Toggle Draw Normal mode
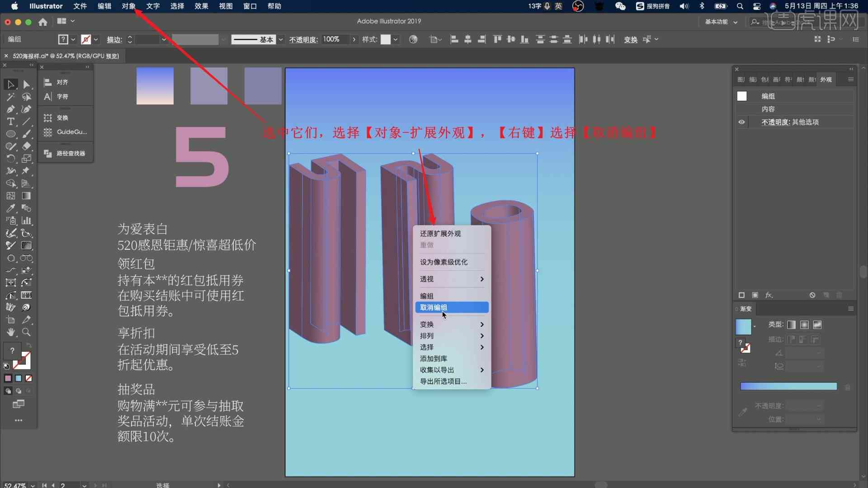The image size is (868, 488). (x=8, y=391)
